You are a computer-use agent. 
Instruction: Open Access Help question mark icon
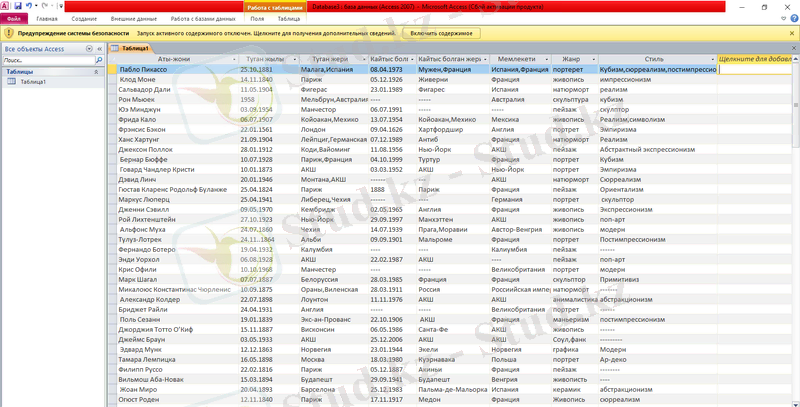(x=792, y=19)
